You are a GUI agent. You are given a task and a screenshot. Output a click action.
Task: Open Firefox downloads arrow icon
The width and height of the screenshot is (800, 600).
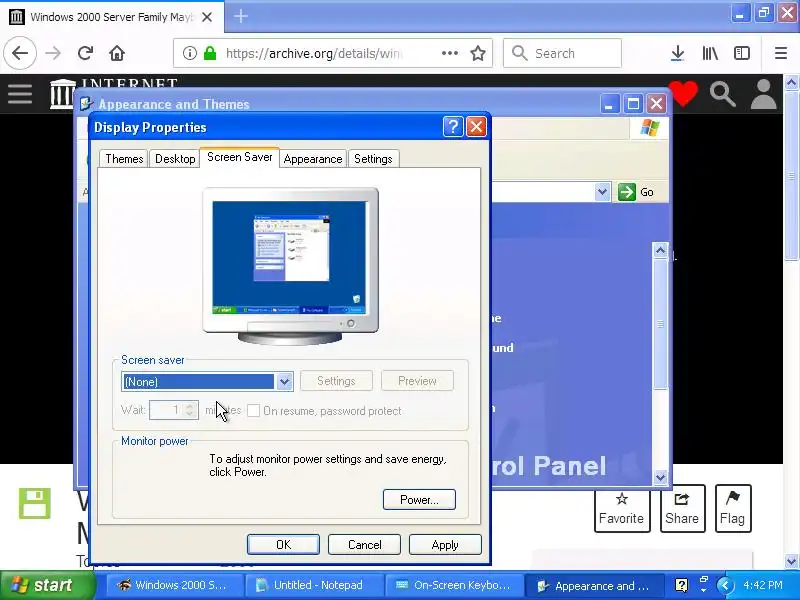coord(677,53)
